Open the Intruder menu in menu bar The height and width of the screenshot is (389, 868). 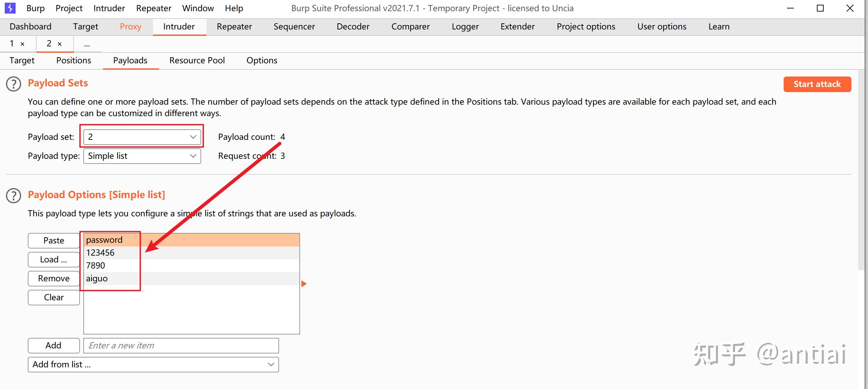[109, 8]
